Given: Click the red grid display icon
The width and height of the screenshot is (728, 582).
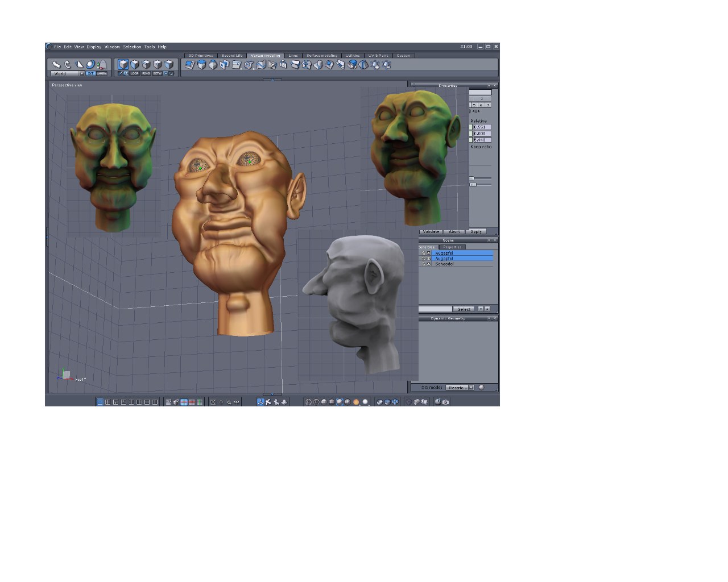Looking at the screenshot, I should 192,402.
